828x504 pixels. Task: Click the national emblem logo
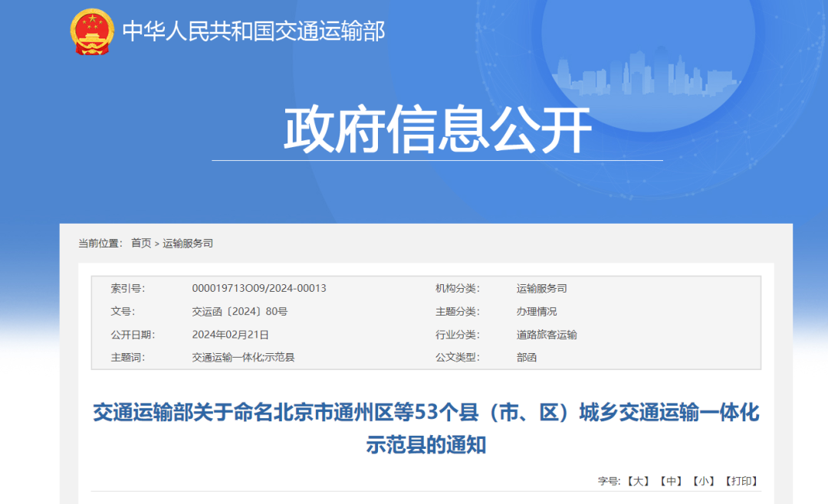[x=93, y=32]
